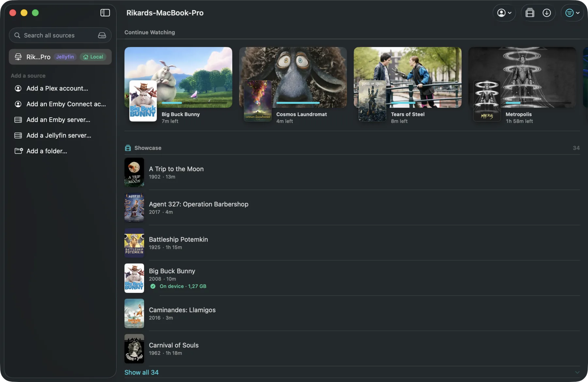Open Caminandes: Llamigos

tap(352, 313)
